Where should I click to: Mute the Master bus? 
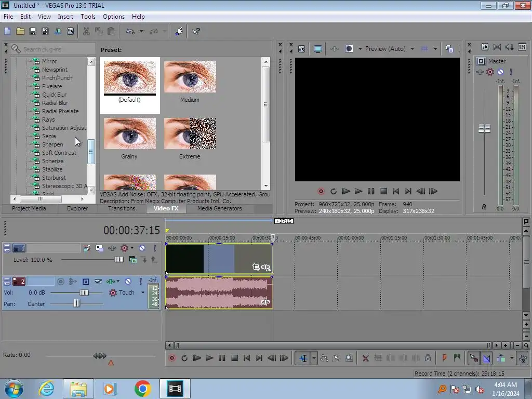[500, 72]
